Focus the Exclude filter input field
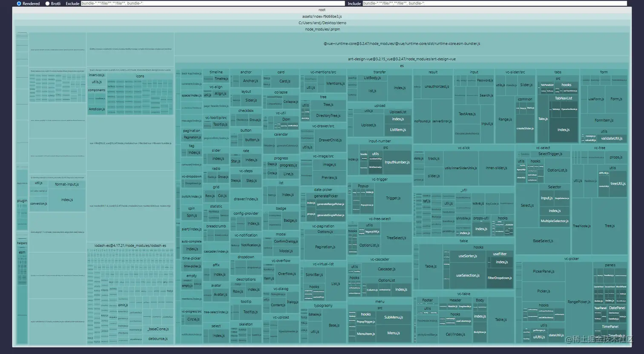The image size is (644, 354). tap(213, 3)
